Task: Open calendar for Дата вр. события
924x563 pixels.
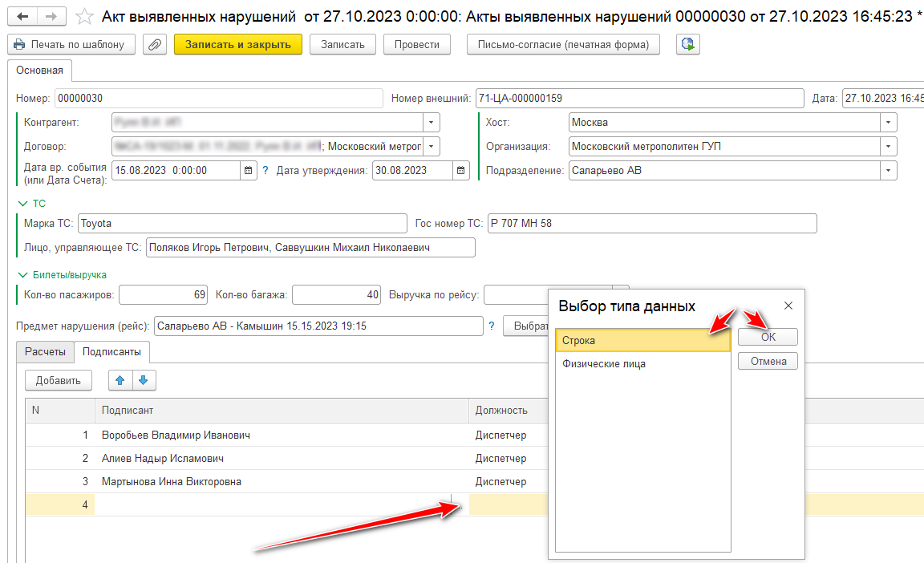Action: click(x=249, y=170)
